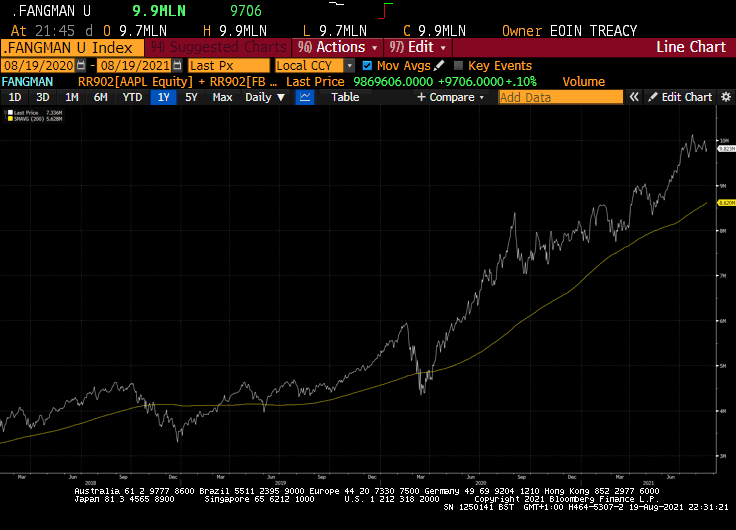
Task: Enable the Key Events checkbox
Action: [x=459, y=65]
